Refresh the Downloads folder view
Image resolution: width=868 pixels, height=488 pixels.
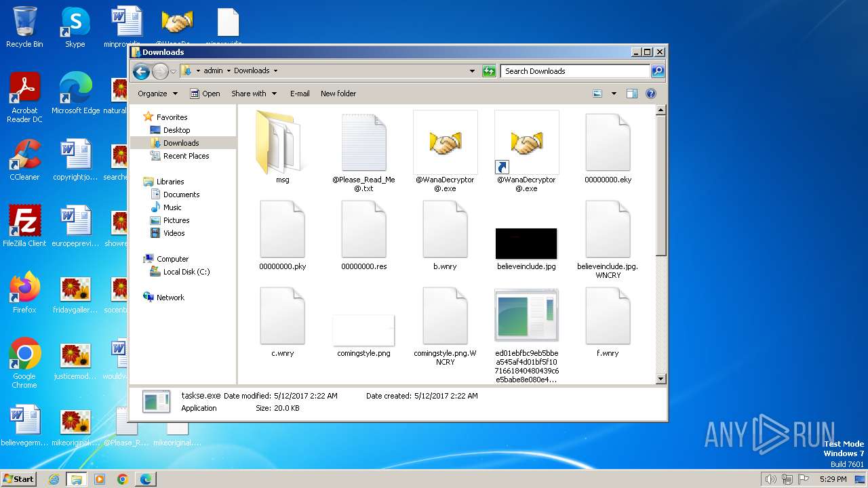[489, 70]
